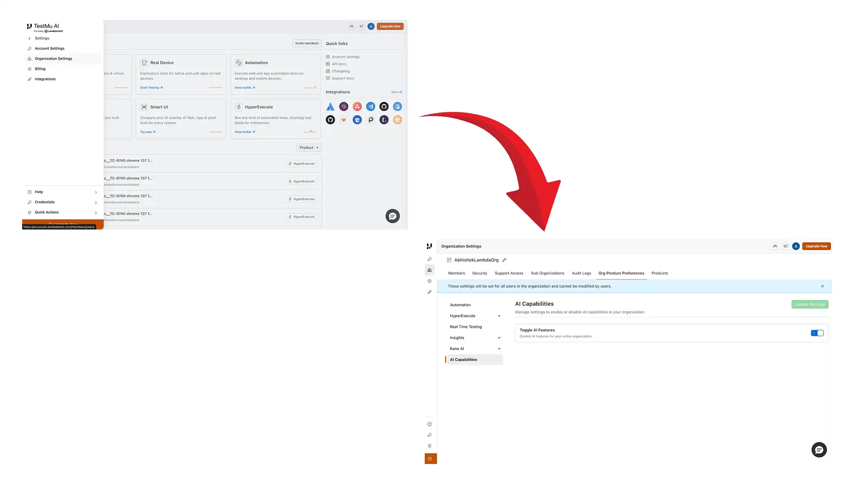Click Upgrade Now in the dashboard header

390,26
